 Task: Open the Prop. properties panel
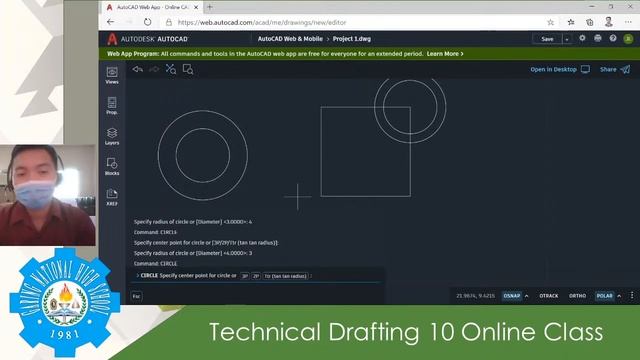click(x=112, y=106)
